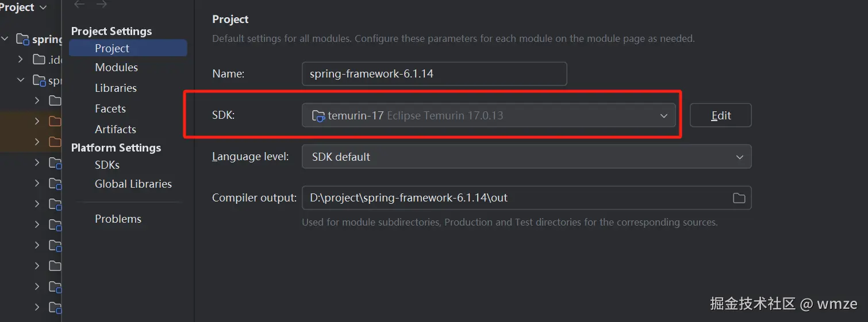Image resolution: width=868 pixels, height=322 pixels.
Task: Click the .idea folder icon in tree
Action: click(x=39, y=59)
